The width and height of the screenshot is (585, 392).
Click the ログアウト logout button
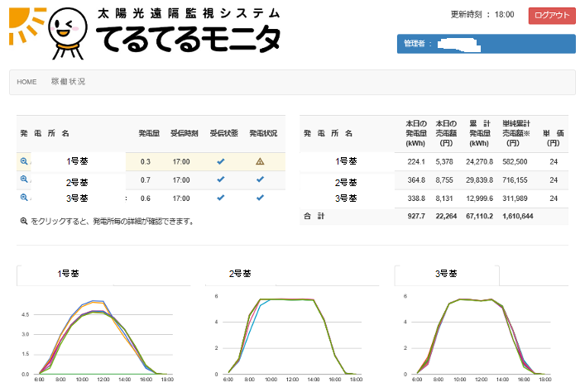coord(552,16)
